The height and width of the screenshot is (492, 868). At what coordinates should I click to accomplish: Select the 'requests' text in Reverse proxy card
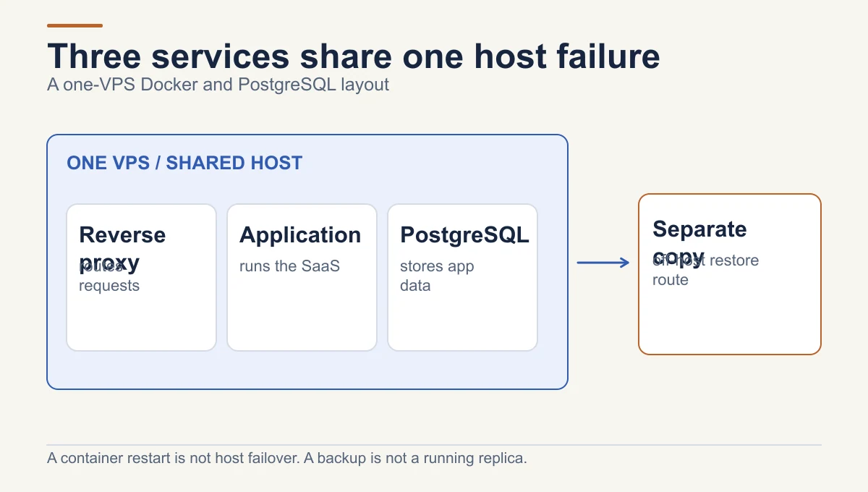(x=109, y=286)
